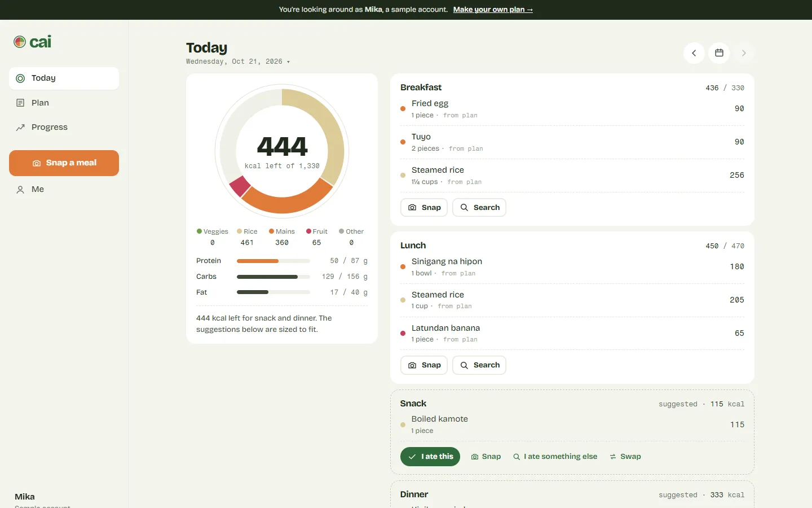Click the cai logo icon
This screenshot has height=508, width=812.
(20, 42)
